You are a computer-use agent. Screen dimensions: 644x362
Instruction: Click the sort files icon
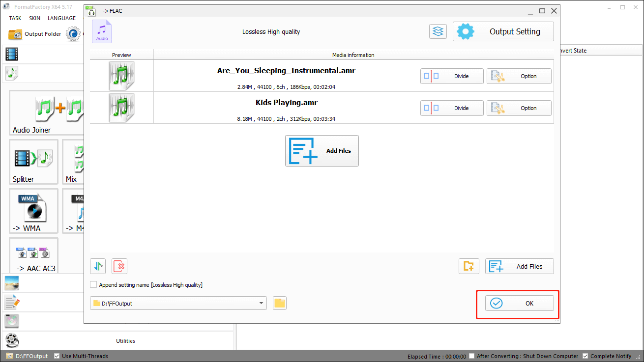coord(98,266)
